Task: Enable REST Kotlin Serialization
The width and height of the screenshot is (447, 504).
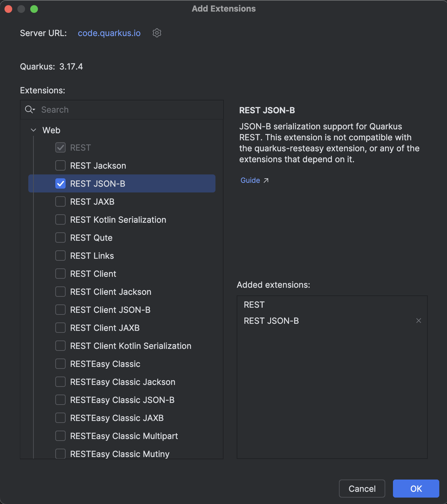Action: coord(60,219)
